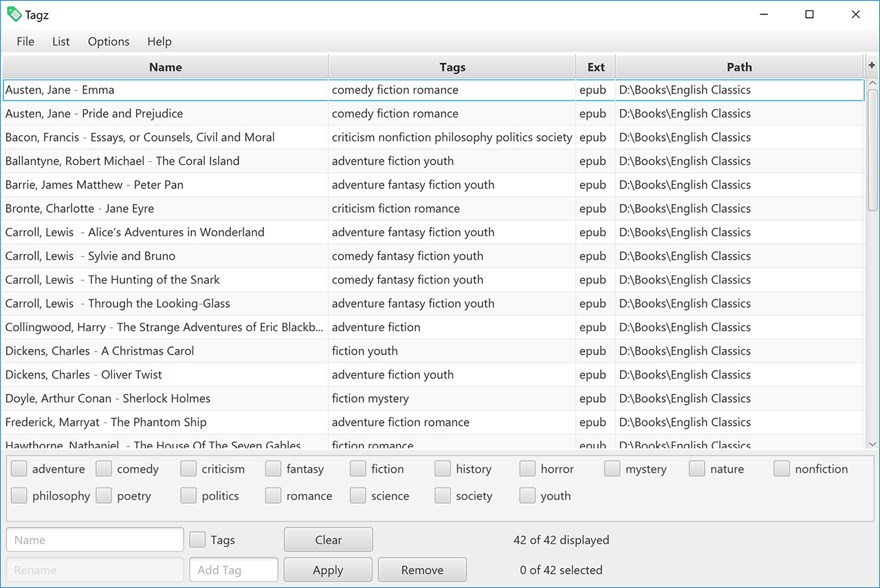Click the Remove button
The height and width of the screenshot is (588, 880).
coord(422,570)
